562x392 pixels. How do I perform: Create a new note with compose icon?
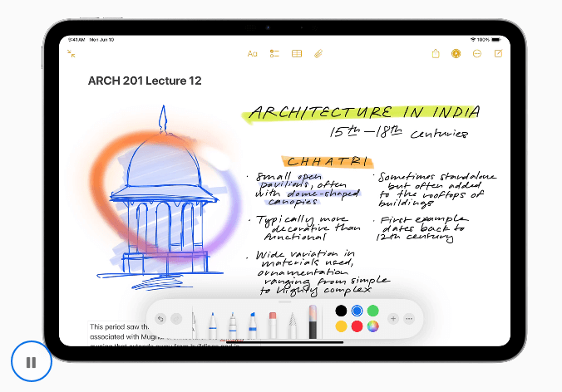(499, 54)
